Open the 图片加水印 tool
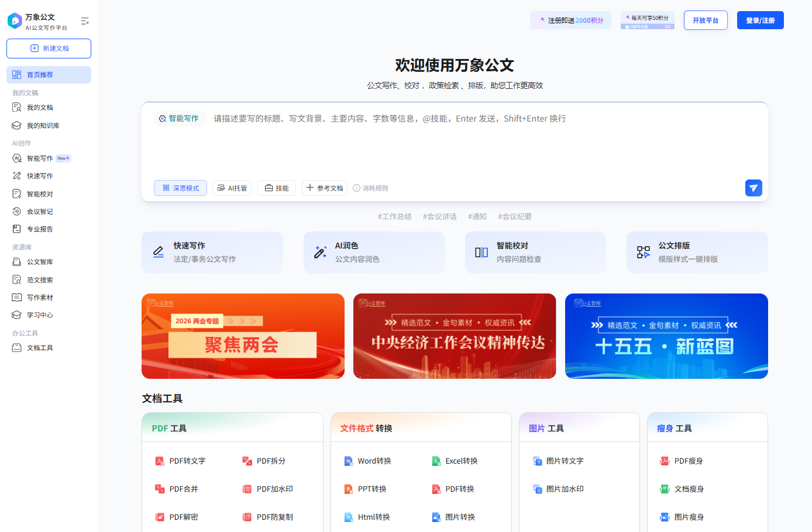This screenshot has height=532, width=812. click(558, 489)
